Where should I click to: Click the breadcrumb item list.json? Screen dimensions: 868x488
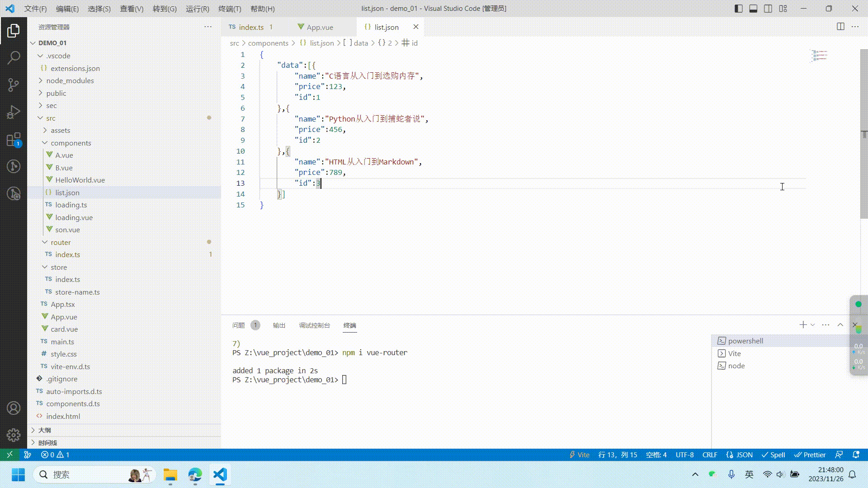pos(321,43)
